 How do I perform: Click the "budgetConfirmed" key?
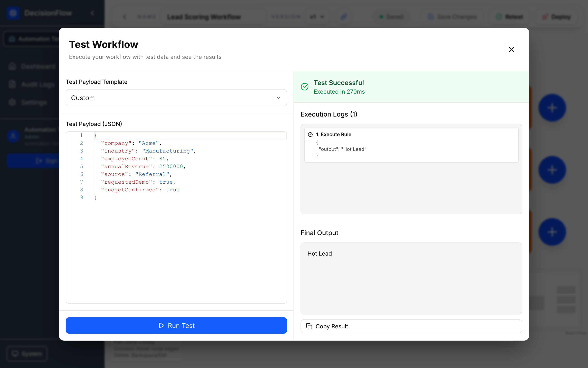(x=130, y=190)
